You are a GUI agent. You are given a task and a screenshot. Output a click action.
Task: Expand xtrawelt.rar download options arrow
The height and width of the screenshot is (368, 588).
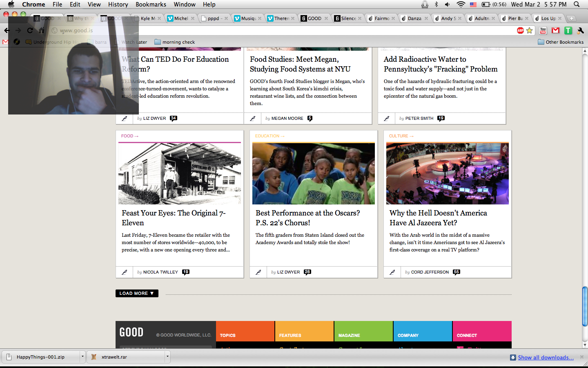167,357
